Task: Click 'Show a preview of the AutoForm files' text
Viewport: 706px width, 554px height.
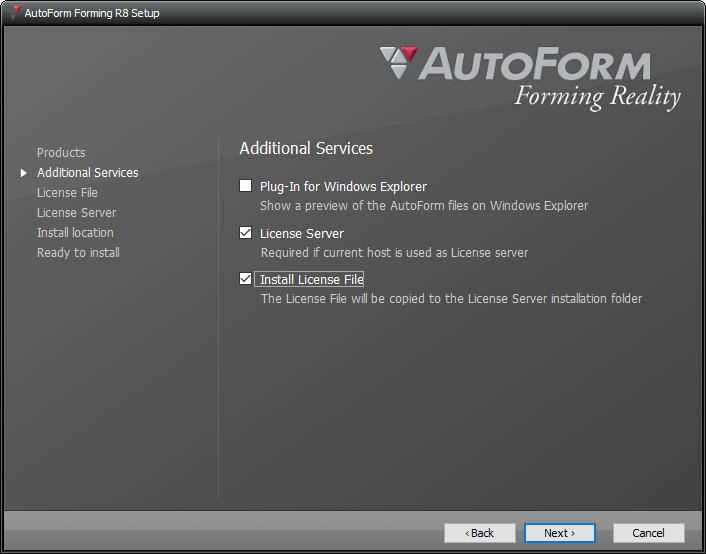Action: (424, 206)
